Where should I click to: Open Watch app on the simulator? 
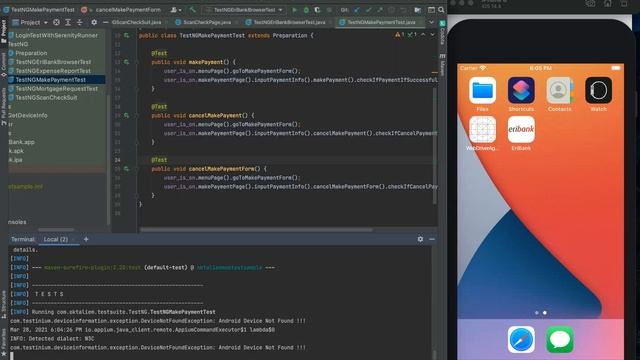pyautogui.click(x=598, y=94)
